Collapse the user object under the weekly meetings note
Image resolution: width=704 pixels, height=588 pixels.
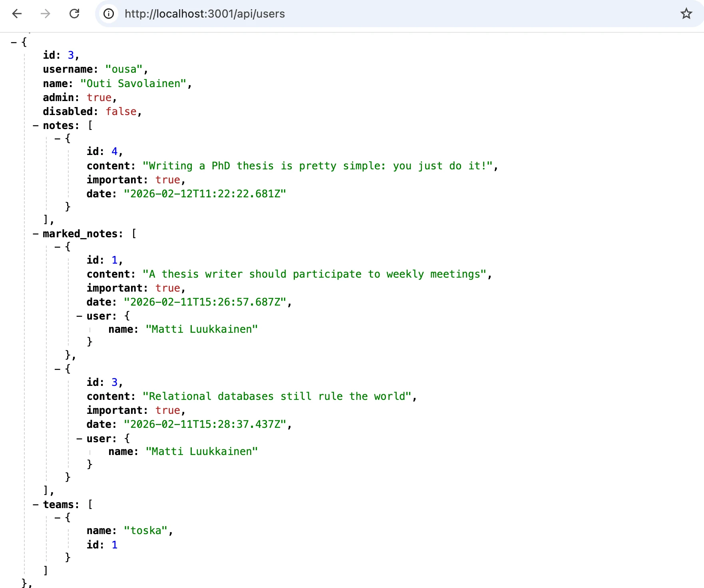[x=80, y=316]
